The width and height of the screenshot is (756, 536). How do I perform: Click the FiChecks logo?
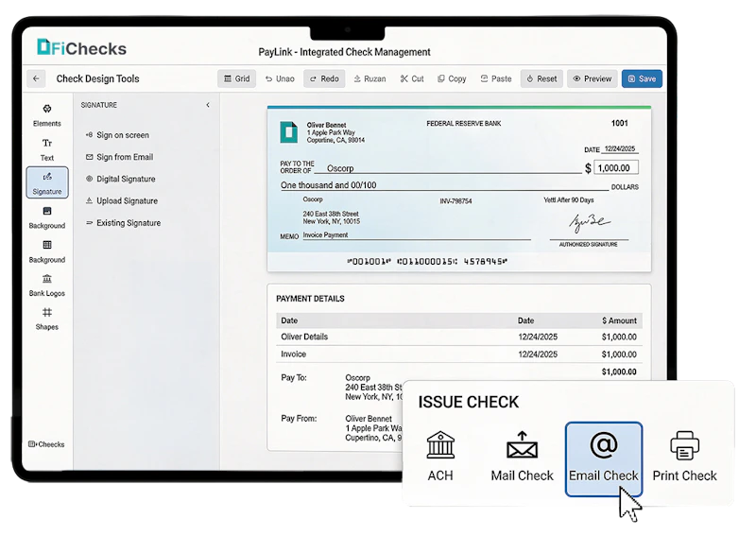click(81, 48)
